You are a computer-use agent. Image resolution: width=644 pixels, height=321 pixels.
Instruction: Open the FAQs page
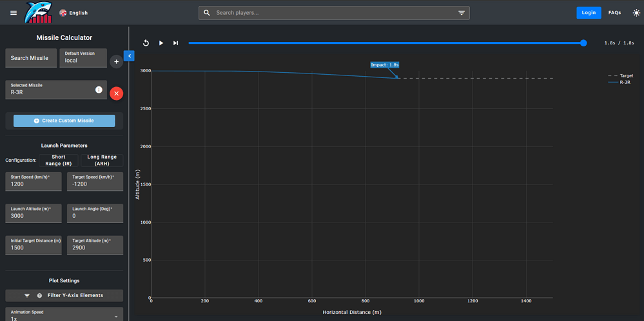pos(614,13)
